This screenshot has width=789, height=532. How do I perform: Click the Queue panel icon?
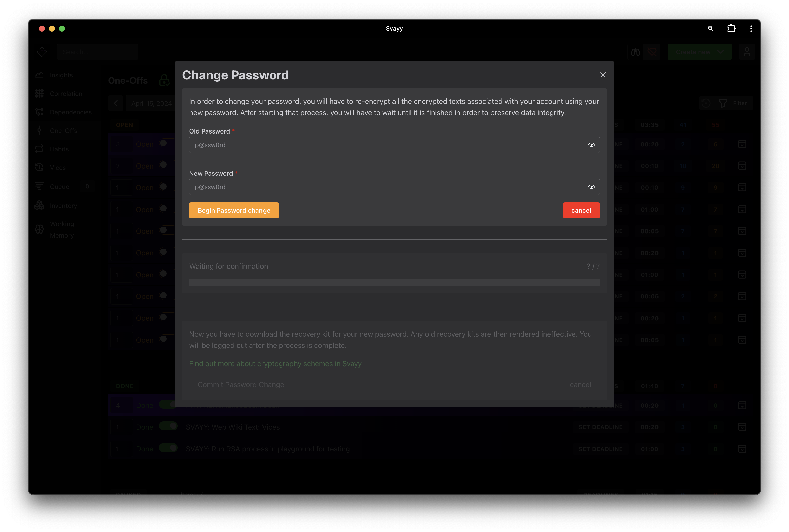click(39, 186)
